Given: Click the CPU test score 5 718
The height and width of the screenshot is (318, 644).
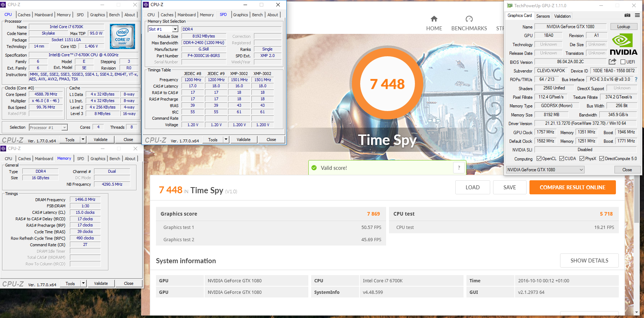Looking at the screenshot, I should [606, 214].
